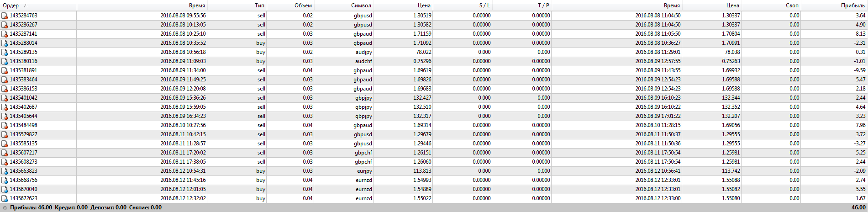Click the icon beside order 1435380116
The height and width of the screenshot is (213, 868).
pyautogui.click(x=5, y=61)
